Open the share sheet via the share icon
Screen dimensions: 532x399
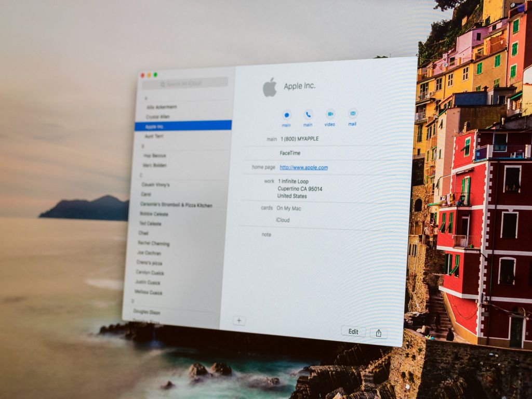coord(380,331)
